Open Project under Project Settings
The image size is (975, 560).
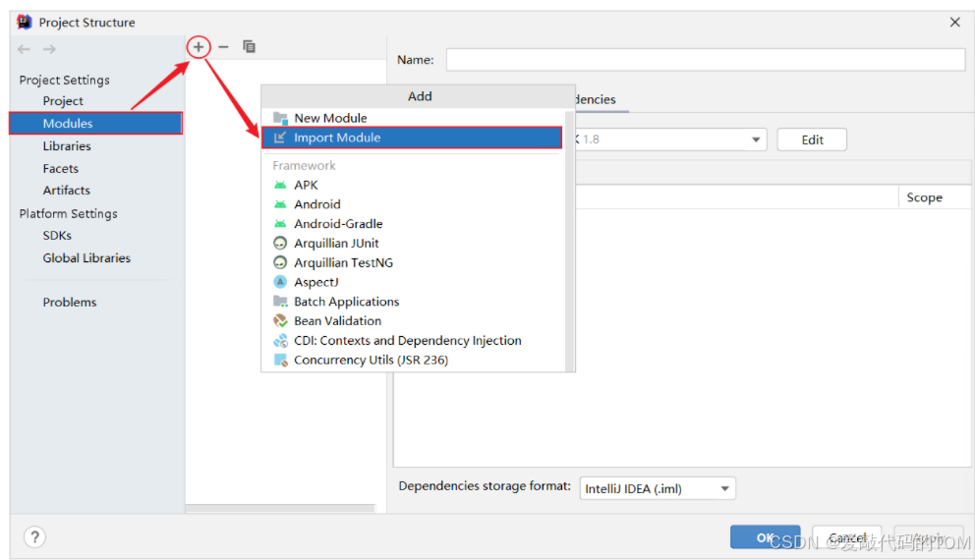click(63, 100)
